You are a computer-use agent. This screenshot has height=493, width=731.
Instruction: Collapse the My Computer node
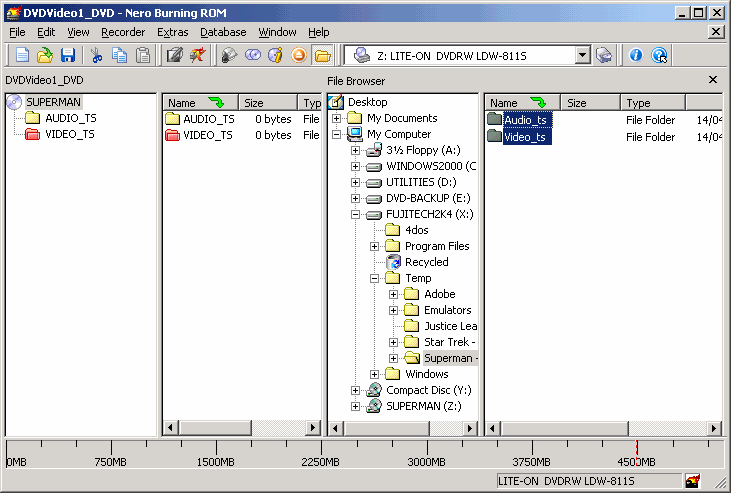pyautogui.click(x=336, y=134)
